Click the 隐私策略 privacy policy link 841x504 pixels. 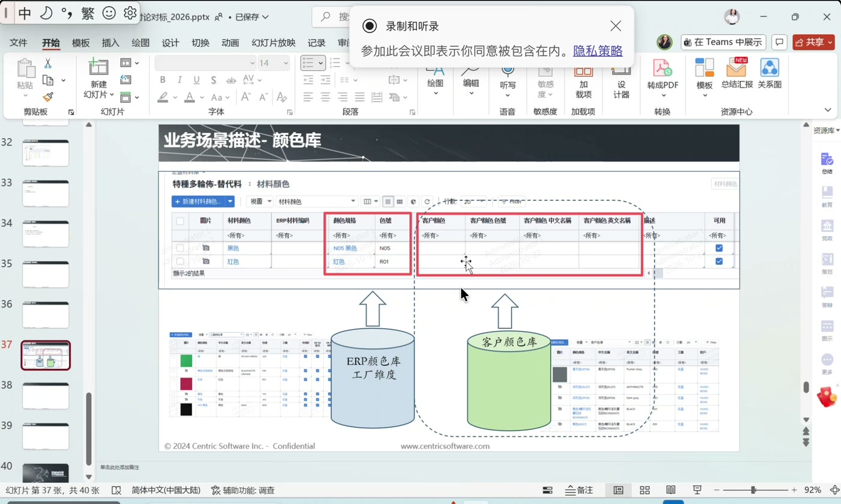coord(598,51)
